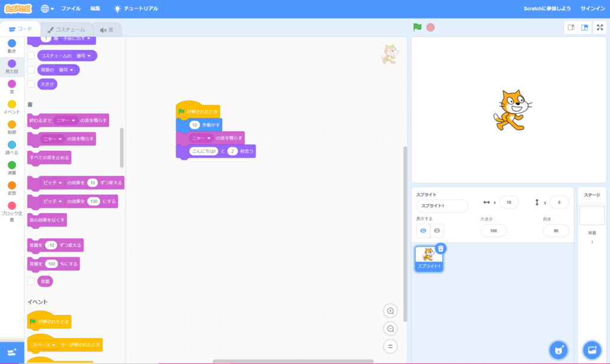Click the サインイン link

tap(592, 9)
